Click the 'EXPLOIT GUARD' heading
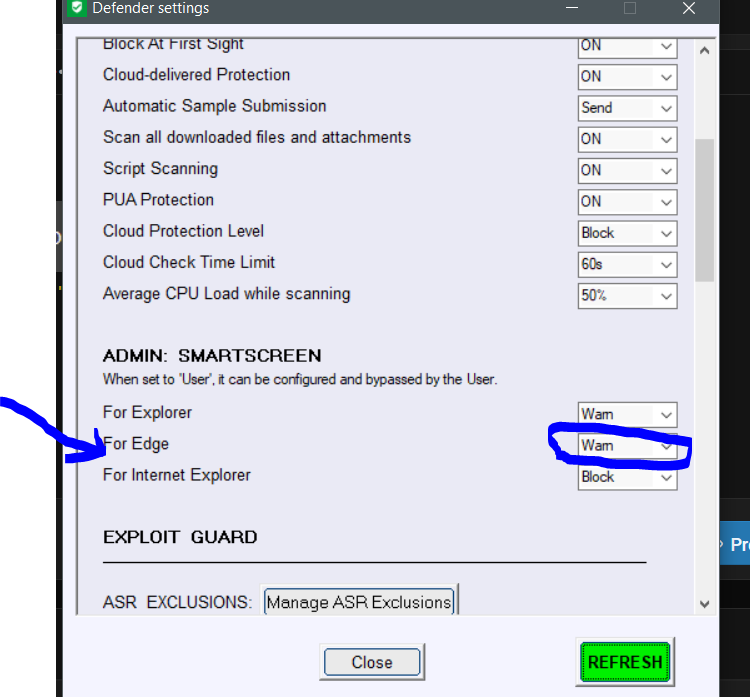 click(180, 537)
